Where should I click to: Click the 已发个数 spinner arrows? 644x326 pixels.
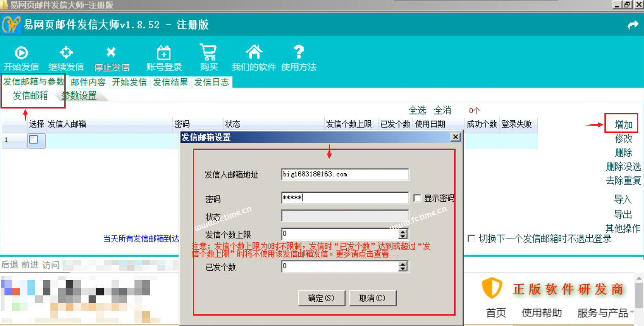403,267
